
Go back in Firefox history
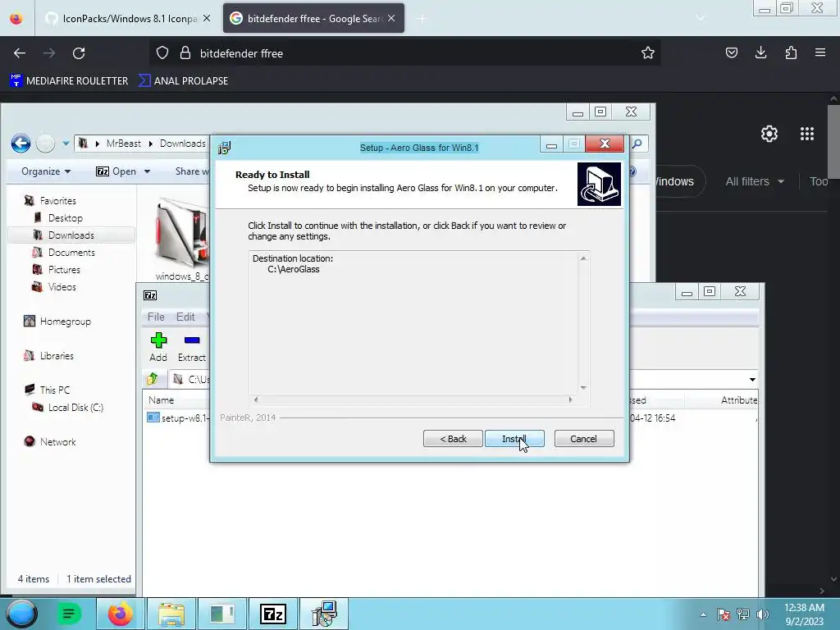(x=20, y=53)
